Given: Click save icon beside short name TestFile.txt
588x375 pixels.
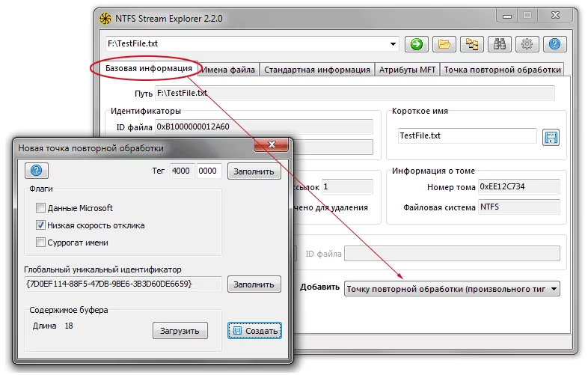Looking at the screenshot, I should point(551,138).
